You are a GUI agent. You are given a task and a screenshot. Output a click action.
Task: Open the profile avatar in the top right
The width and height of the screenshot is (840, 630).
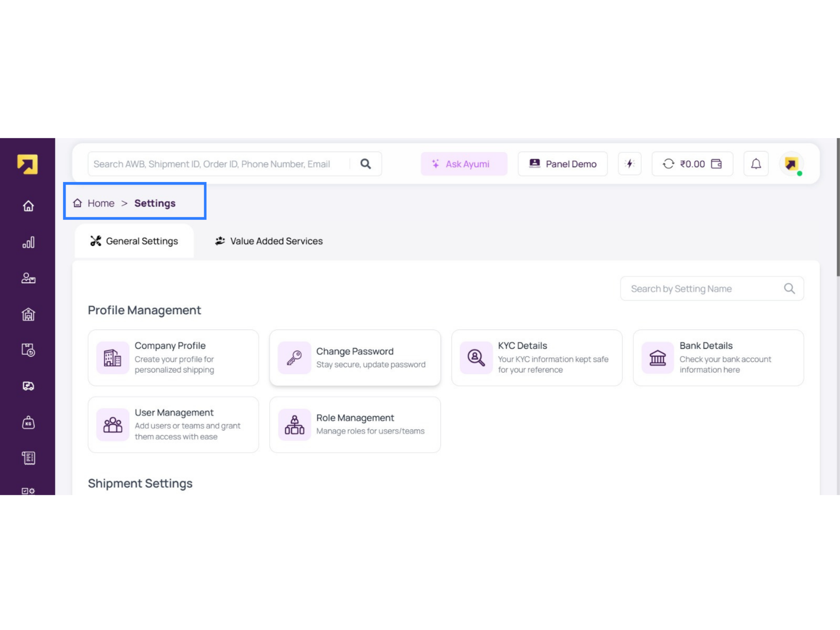point(791,164)
